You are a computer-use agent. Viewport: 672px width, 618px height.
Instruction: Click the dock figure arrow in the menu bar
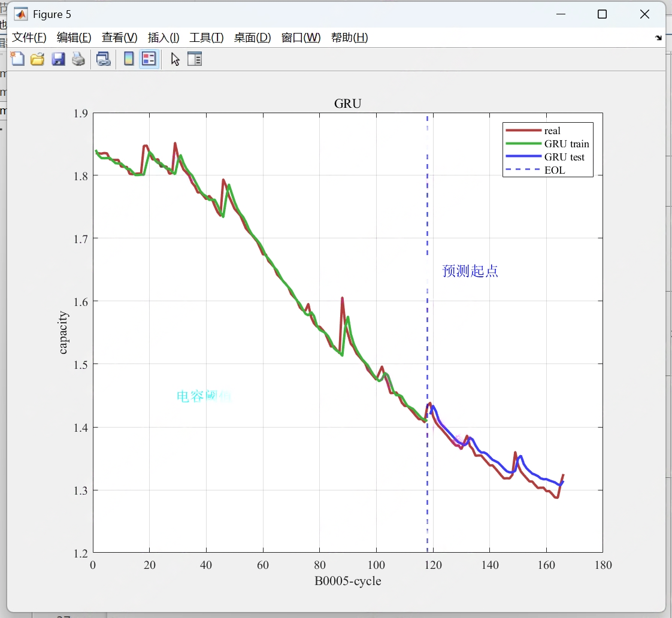(x=658, y=38)
